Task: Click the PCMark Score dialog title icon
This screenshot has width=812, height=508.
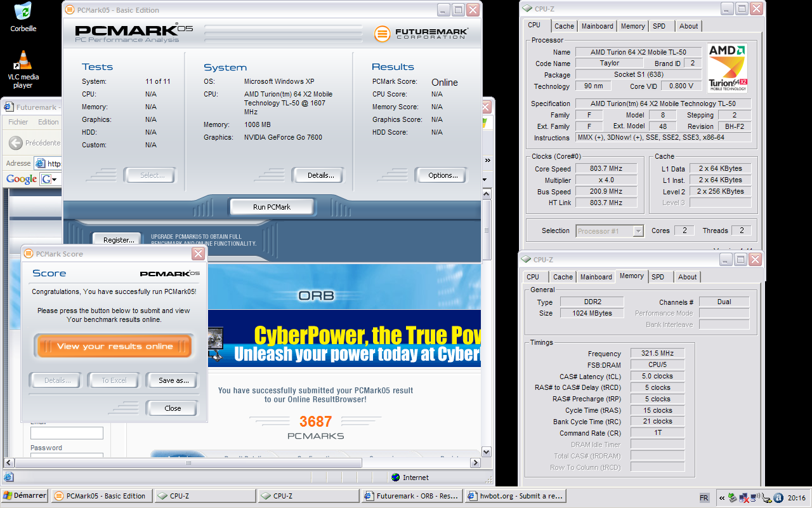Action: pos(28,254)
